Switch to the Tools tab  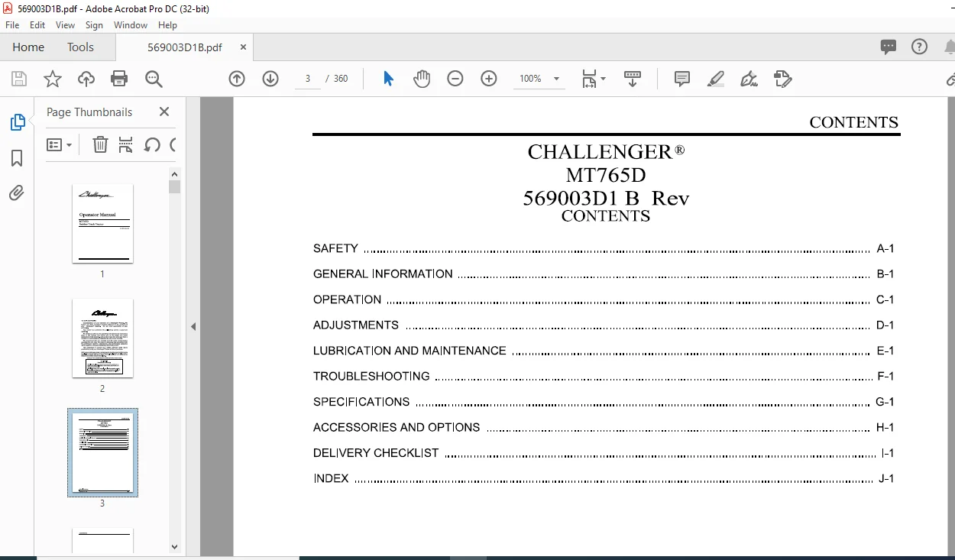click(x=80, y=47)
